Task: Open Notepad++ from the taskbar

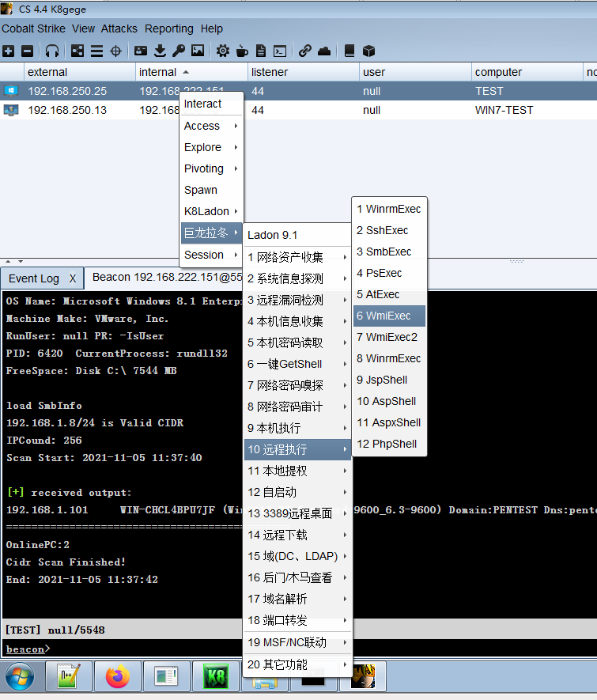Action: 68,676
